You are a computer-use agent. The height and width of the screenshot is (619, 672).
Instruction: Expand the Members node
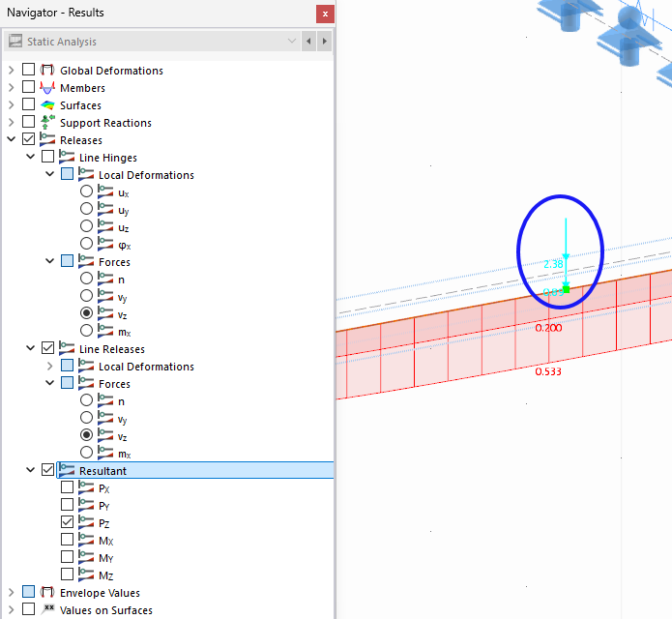pos(12,87)
